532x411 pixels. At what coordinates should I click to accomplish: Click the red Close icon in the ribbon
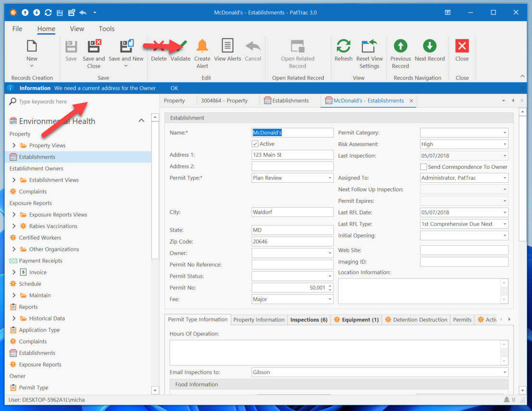tap(462, 46)
